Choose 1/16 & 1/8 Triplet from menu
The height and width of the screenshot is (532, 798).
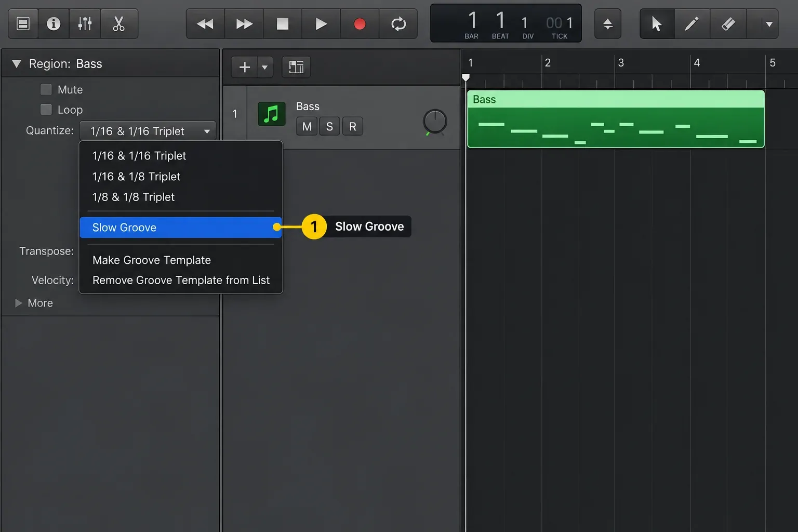coord(181,177)
